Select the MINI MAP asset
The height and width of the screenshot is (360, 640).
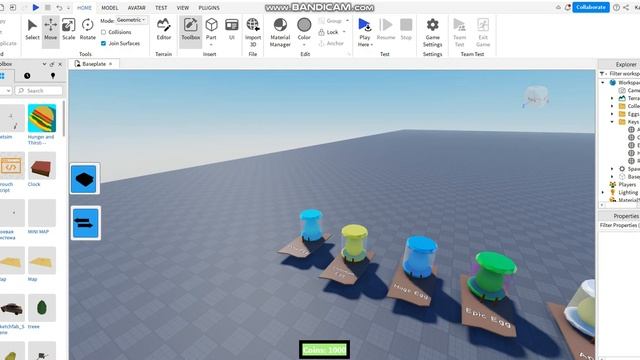tap(42, 213)
